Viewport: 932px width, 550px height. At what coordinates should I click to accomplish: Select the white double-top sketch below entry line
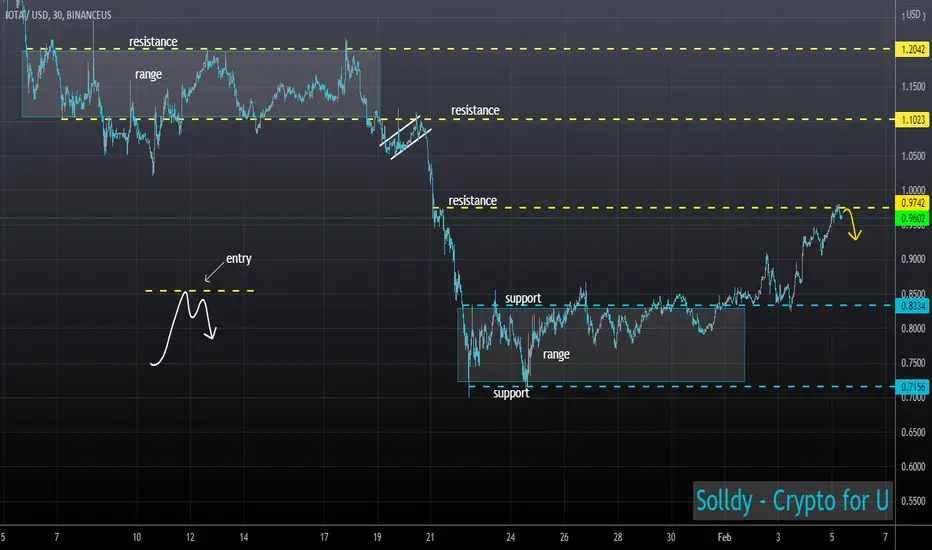(183, 328)
